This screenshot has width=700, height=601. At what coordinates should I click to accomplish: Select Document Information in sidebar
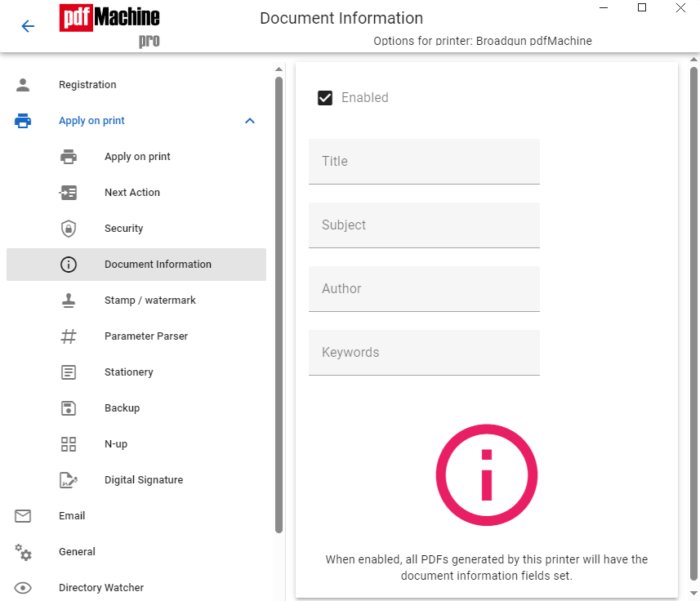(x=136, y=265)
